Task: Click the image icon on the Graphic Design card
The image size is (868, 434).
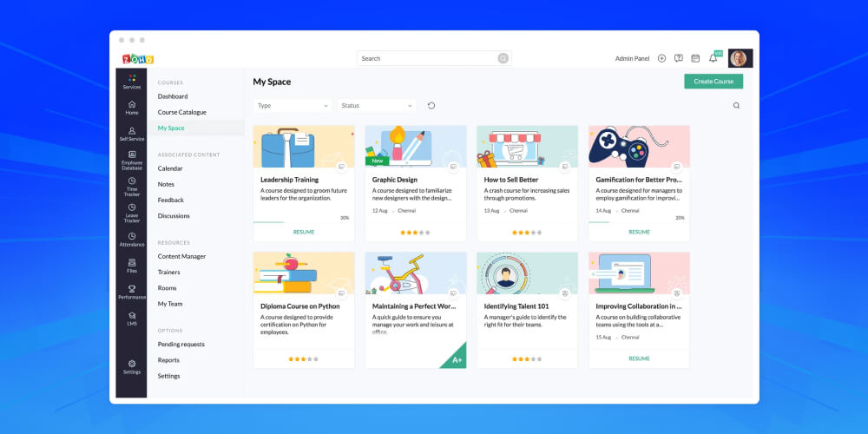Action: (x=453, y=167)
